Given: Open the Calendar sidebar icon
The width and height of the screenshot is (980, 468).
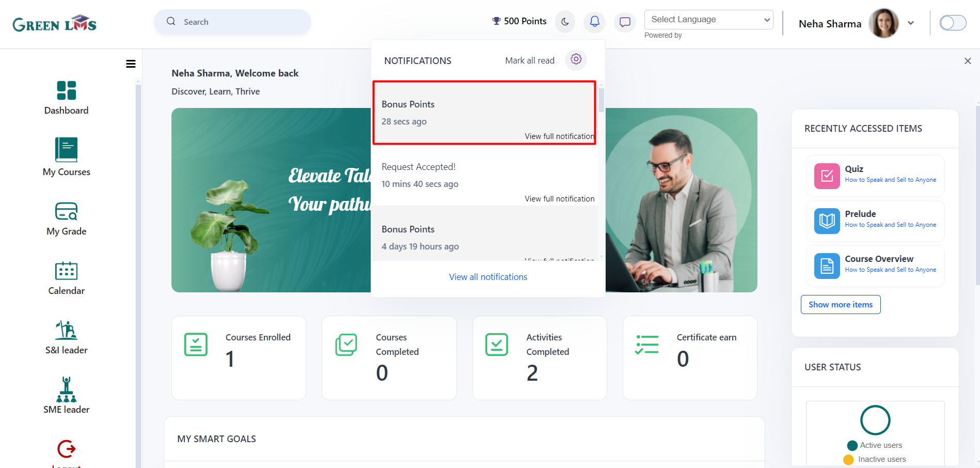Looking at the screenshot, I should pos(66,271).
